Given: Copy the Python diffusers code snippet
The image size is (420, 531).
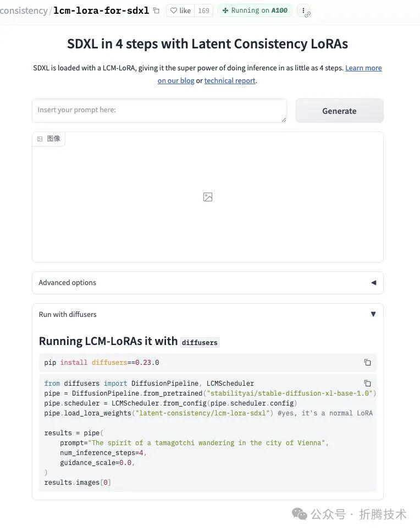Looking at the screenshot, I should pyautogui.click(x=368, y=384).
